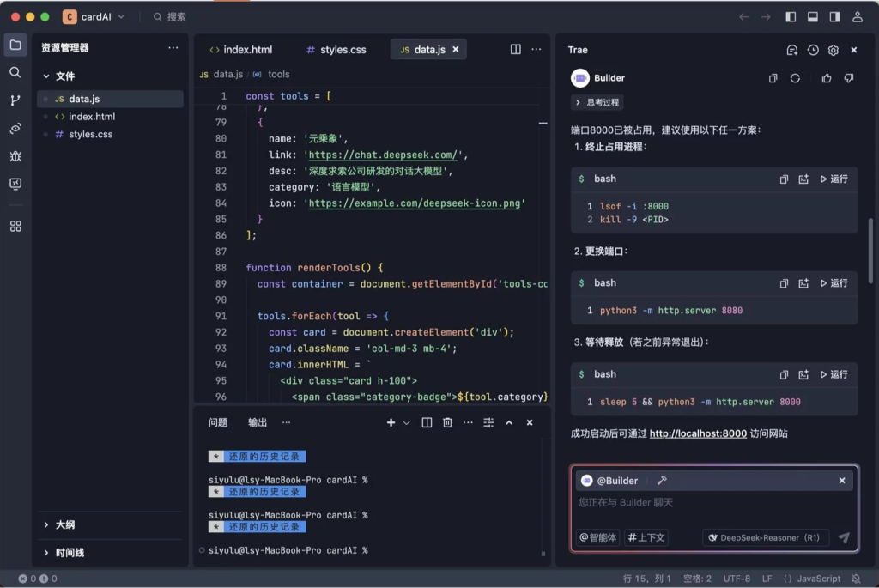Click thumbs up on Builder reply
879x588 pixels.
[827, 78]
